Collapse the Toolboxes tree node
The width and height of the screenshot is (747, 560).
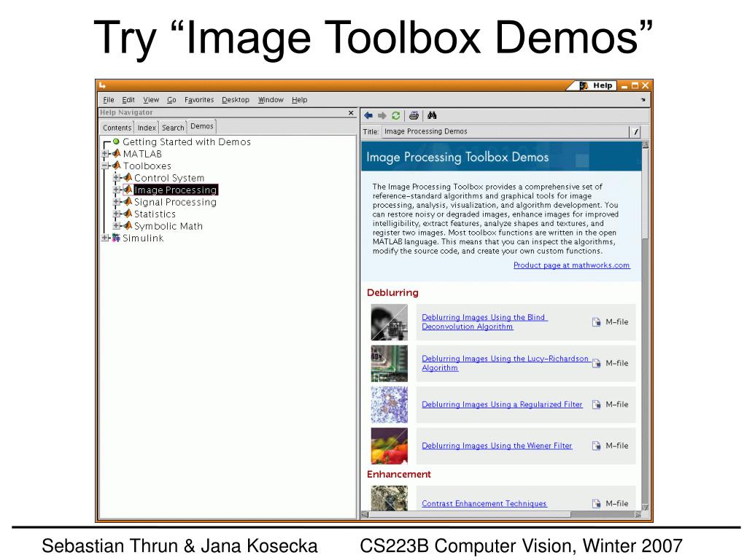click(105, 166)
